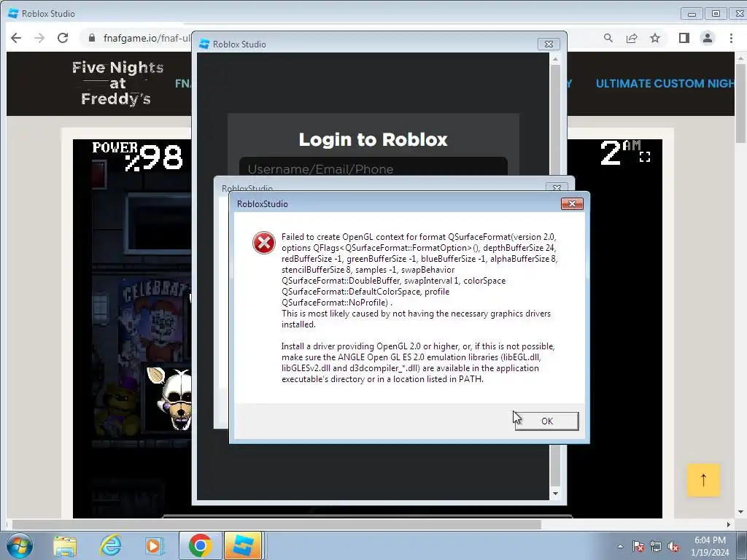Click the POWER 98 percent indicator

(137, 156)
